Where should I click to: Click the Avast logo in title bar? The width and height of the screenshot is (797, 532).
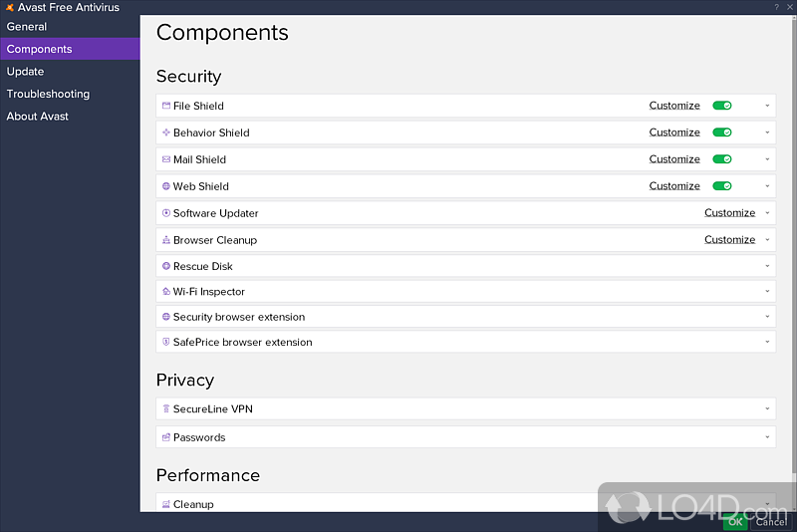point(9,8)
